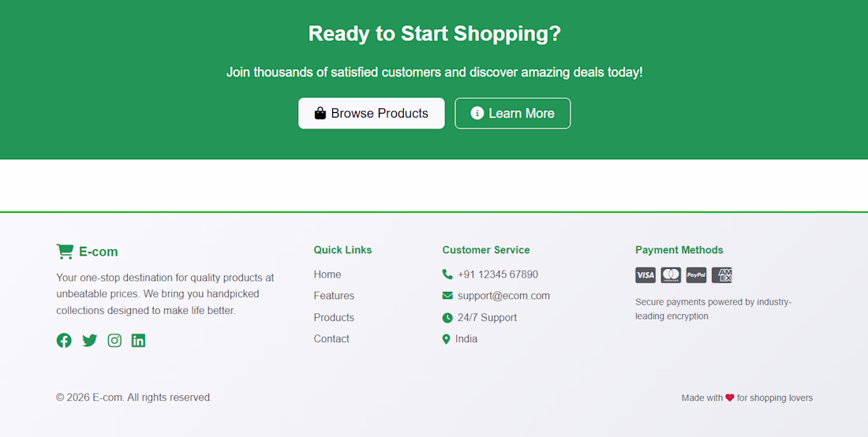The height and width of the screenshot is (437, 868).
Task: Open the Twitter social icon
Action: pos(90,340)
